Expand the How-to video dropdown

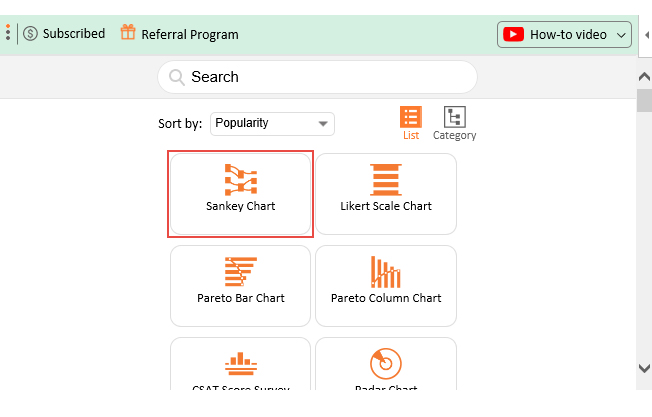pos(623,35)
